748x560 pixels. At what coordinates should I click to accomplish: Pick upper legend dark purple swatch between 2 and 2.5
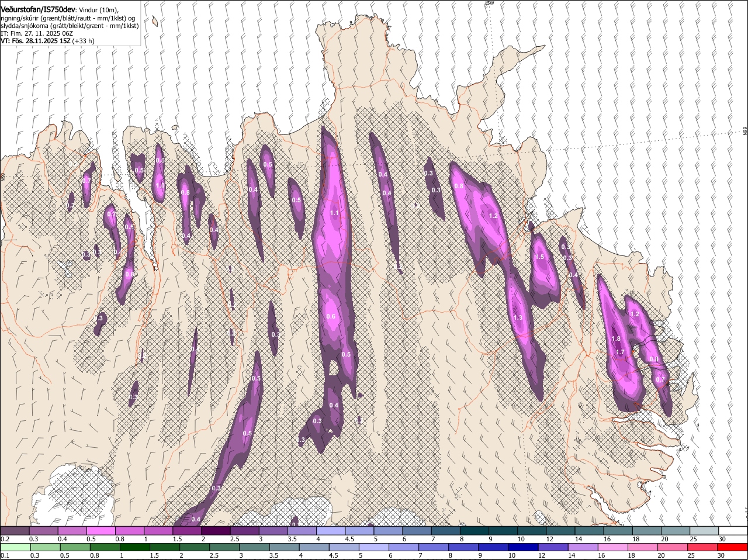(x=215, y=531)
